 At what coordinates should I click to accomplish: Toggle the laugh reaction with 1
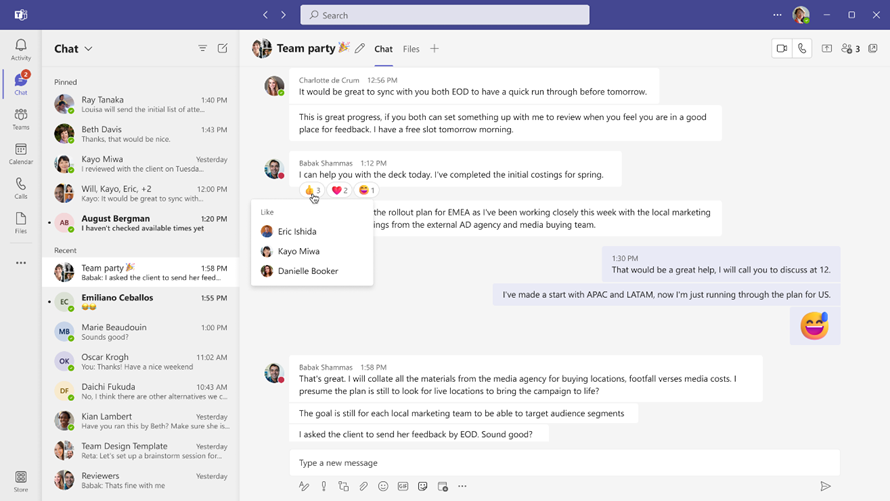(367, 190)
